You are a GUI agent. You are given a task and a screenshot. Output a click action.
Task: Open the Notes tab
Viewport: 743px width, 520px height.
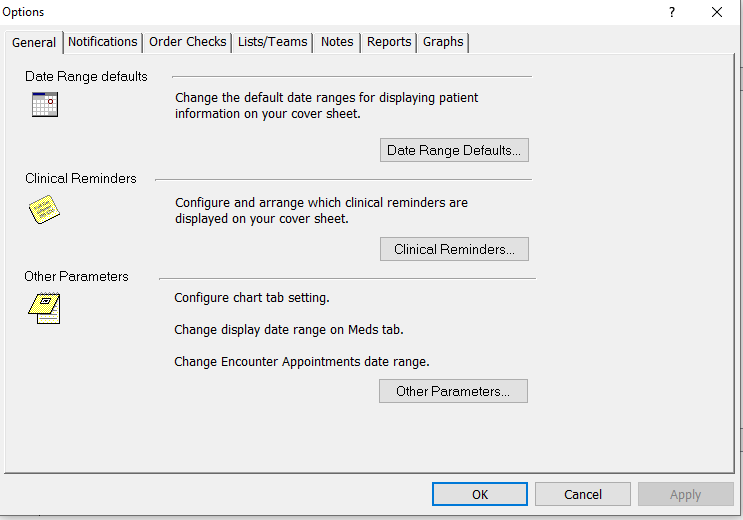[x=337, y=42]
